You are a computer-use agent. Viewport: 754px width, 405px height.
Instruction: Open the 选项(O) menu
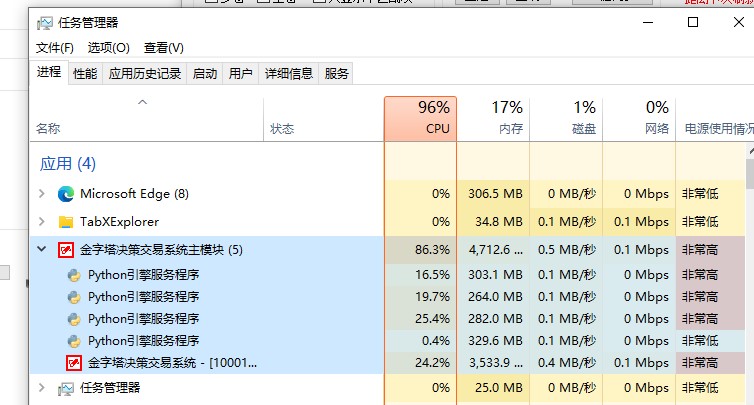pos(109,48)
